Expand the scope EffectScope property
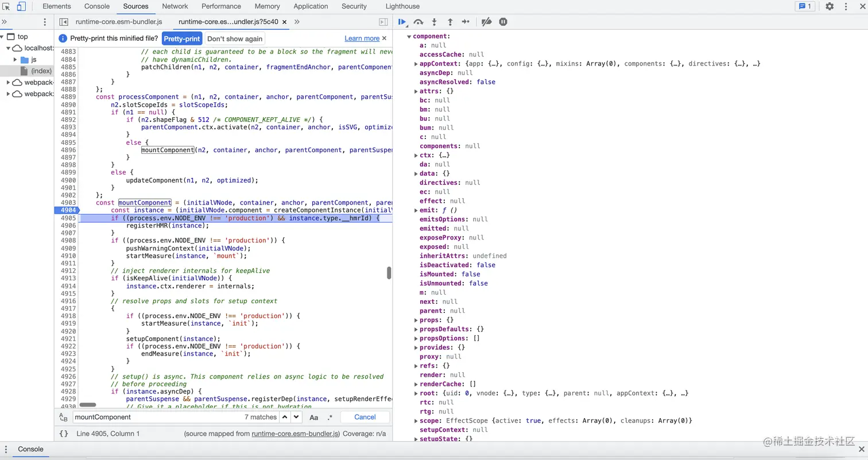Screen dimensions: 868x460 coord(416,421)
